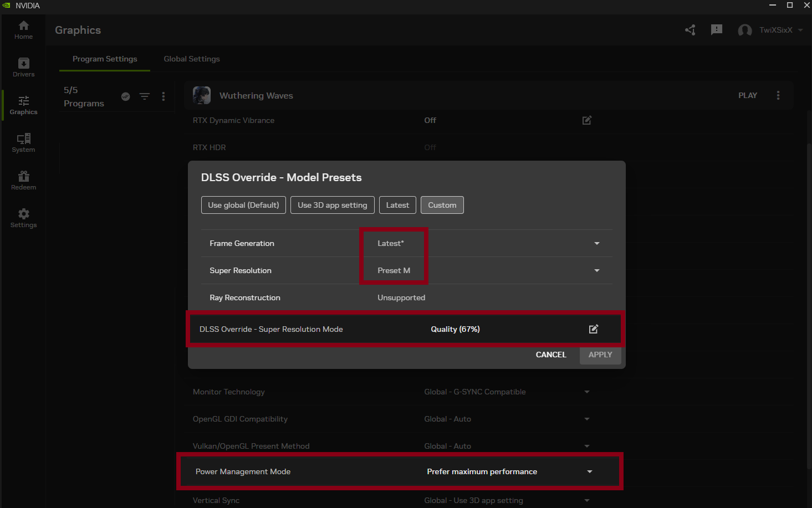Image resolution: width=812 pixels, height=508 pixels.
Task: Click CANCEL in the DLSS dialog
Action: pyautogui.click(x=551, y=355)
